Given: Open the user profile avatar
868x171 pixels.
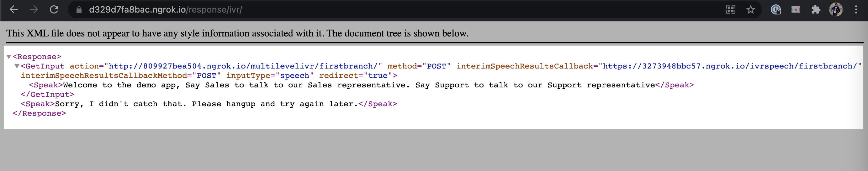Looking at the screenshot, I should point(836,9).
